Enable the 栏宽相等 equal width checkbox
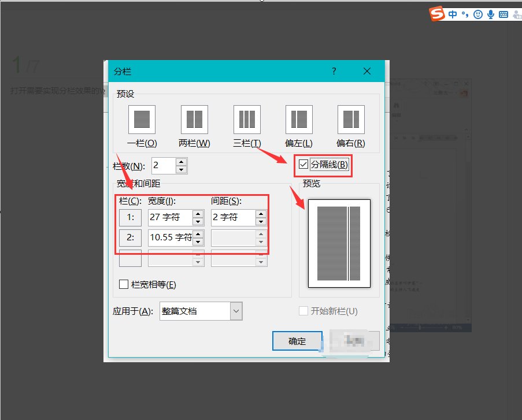 pyautogui.click(x=124, y=284)
